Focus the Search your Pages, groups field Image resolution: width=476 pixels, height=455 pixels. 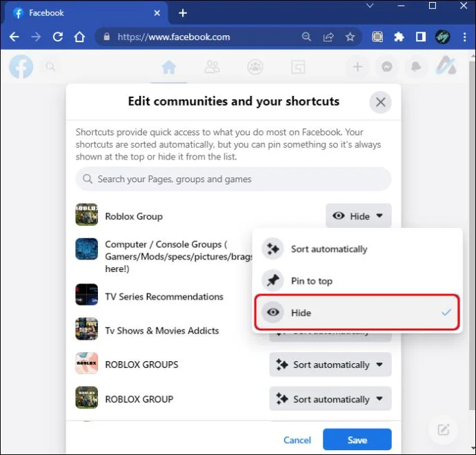tap(233, 179)
